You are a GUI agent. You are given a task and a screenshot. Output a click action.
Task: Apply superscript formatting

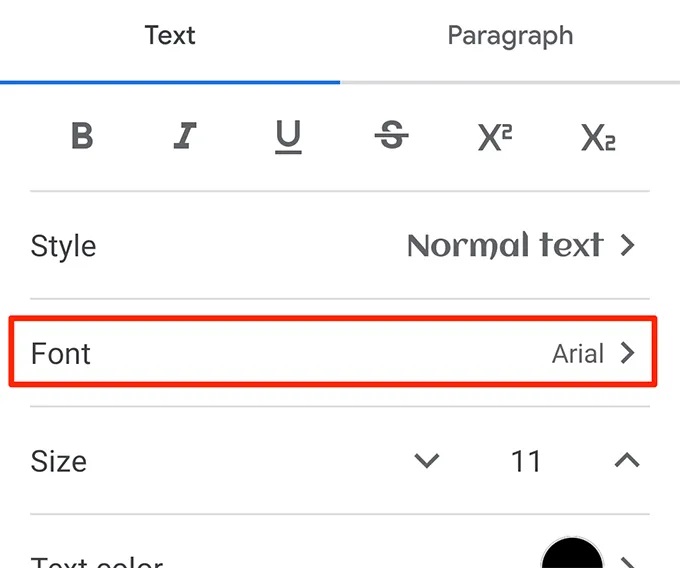[x=494, y=137]
